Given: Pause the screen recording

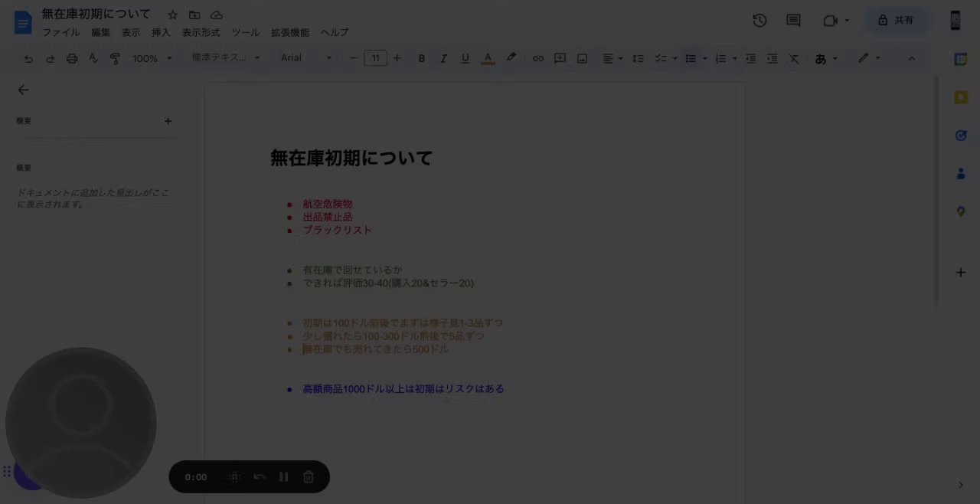Looking at the screenshot, I should tap(284, 477).
